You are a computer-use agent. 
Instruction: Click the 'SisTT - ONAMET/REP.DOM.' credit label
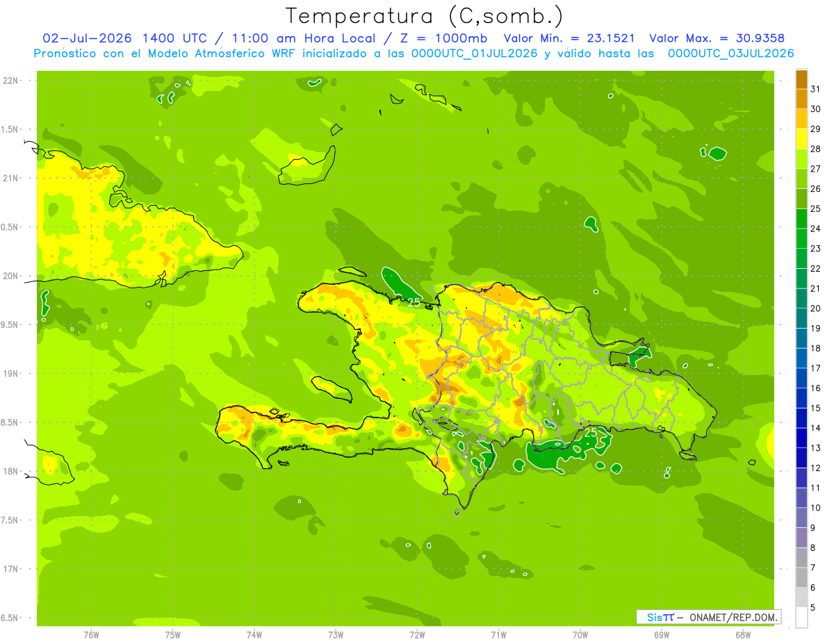709,617
